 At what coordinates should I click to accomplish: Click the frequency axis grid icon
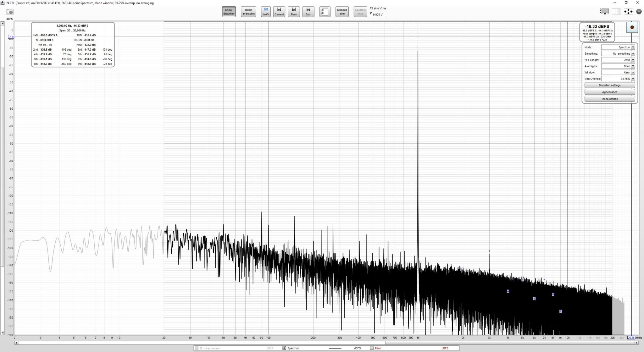click(616, 12)
